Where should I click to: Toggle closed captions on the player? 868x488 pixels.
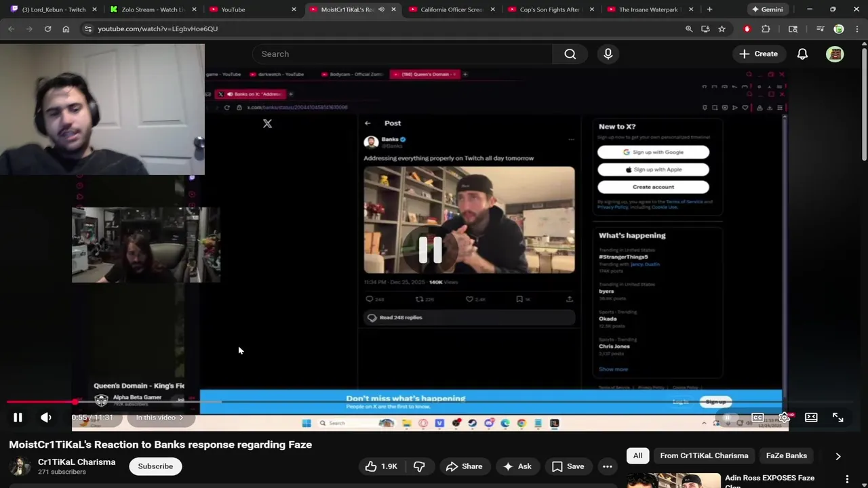[x=757, y=418]
